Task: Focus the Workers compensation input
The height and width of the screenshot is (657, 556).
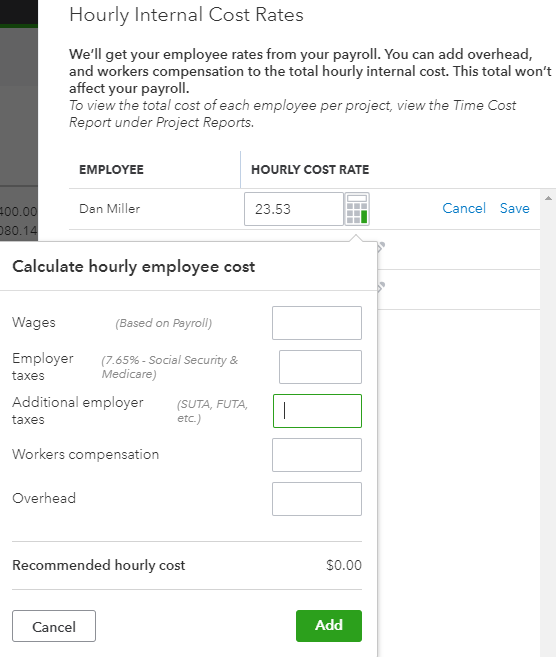Action: pos(317,455)
